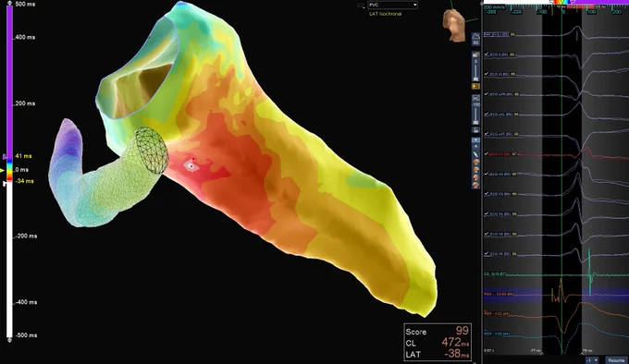Click the rainbow color strip above time ruler
This screenshot has height=364, width=629.
click(561, 2)
